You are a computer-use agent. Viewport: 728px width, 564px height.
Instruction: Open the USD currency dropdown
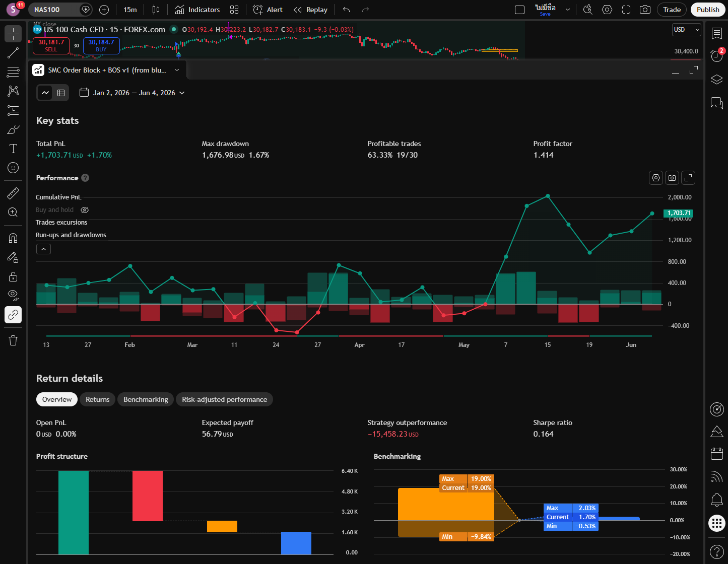click(687, 30)
